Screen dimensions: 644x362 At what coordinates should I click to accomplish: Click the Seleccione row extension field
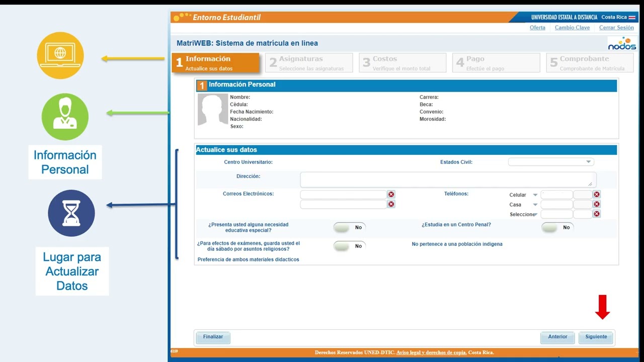583,214
